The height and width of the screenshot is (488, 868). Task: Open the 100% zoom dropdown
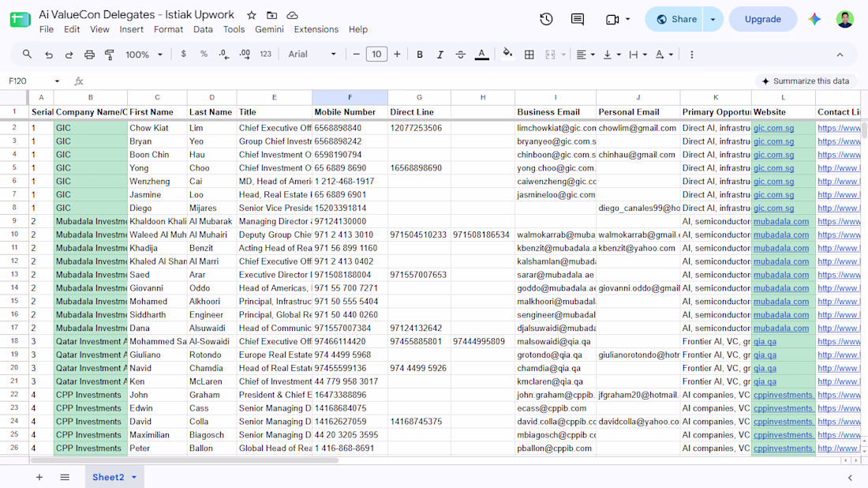point(144,54)
